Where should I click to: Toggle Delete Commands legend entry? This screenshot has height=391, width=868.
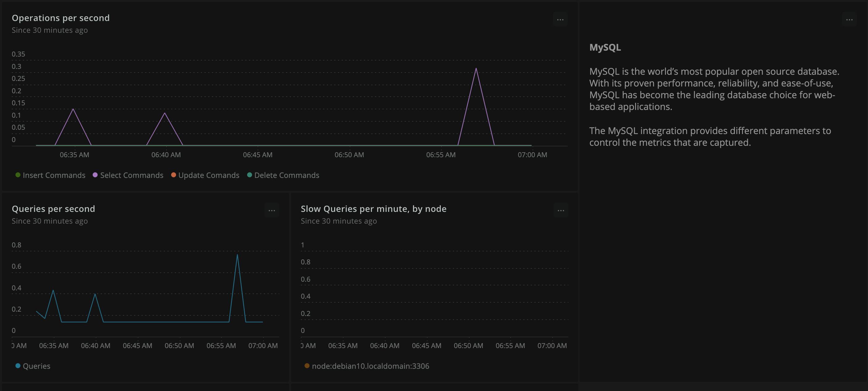(286, 175)
